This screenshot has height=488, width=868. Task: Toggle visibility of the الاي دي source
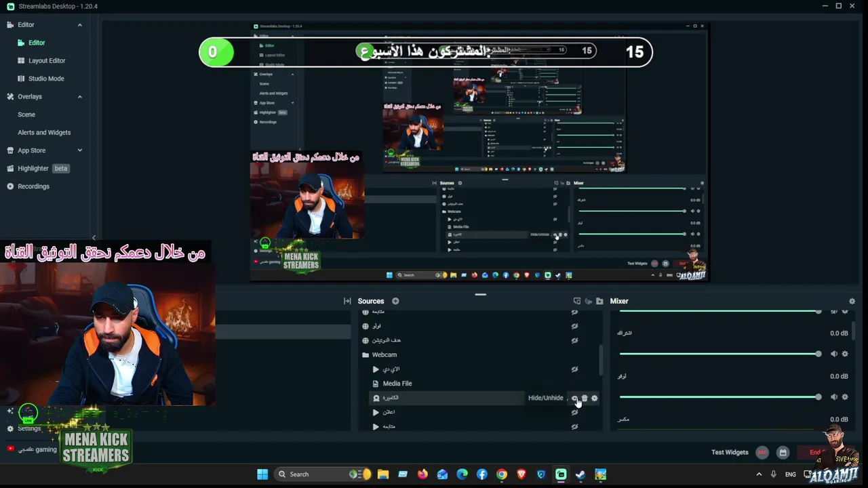pos(574,369)
